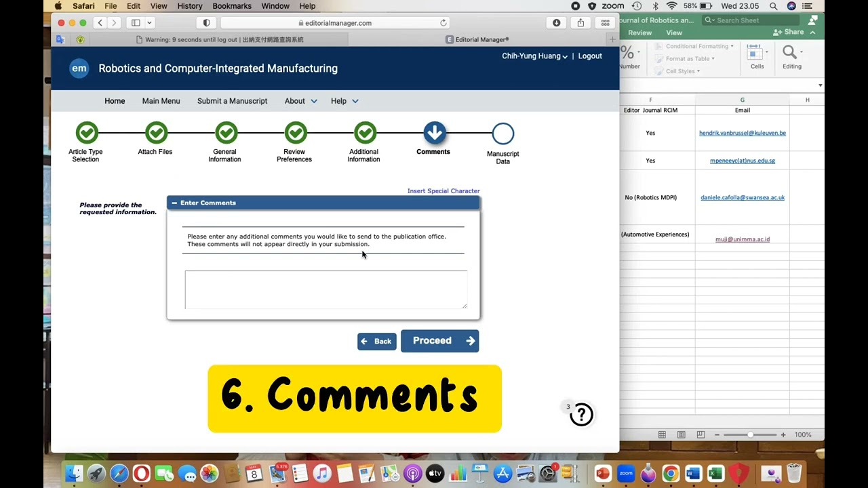Open Spotlight search in the menu bar
Screen dimensions: 868x488
[773, 6]
